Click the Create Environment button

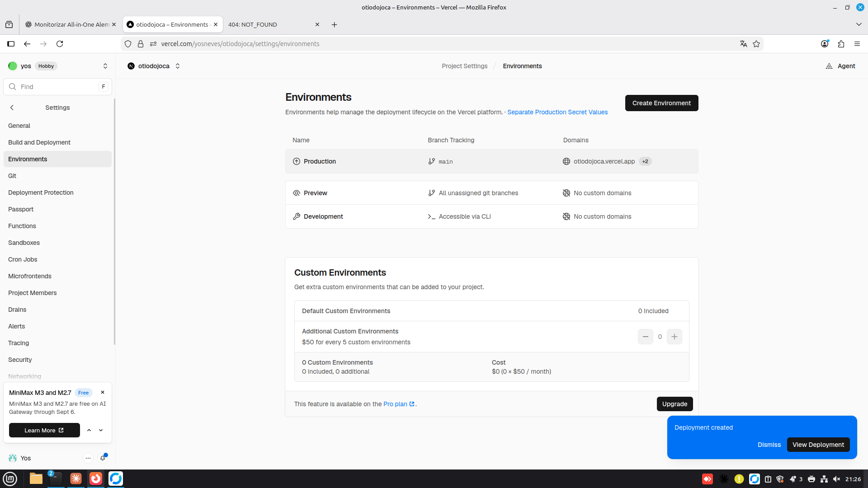(x=661, y=103)
